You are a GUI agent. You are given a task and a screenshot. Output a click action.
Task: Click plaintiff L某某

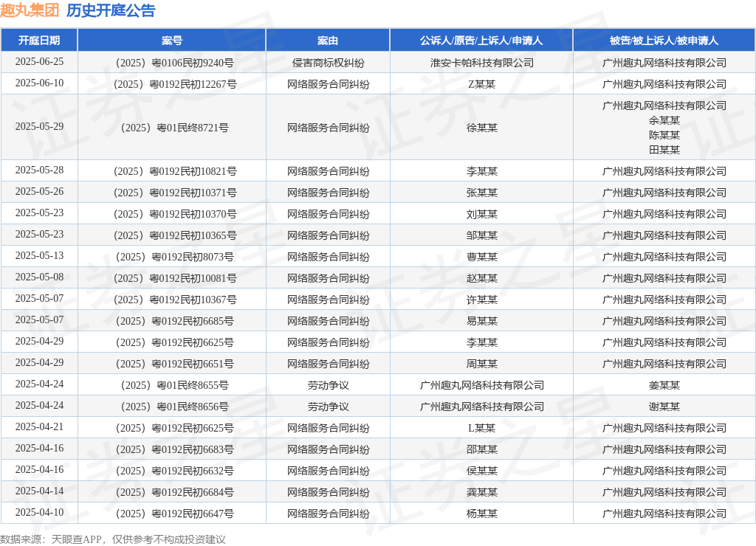[x=481, y=428]
